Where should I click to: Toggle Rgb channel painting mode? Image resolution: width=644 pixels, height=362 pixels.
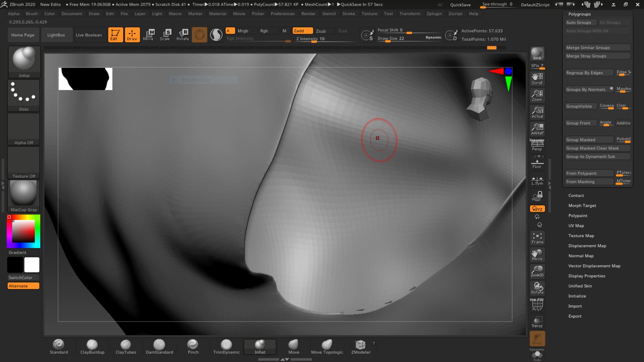click(264, 31)
